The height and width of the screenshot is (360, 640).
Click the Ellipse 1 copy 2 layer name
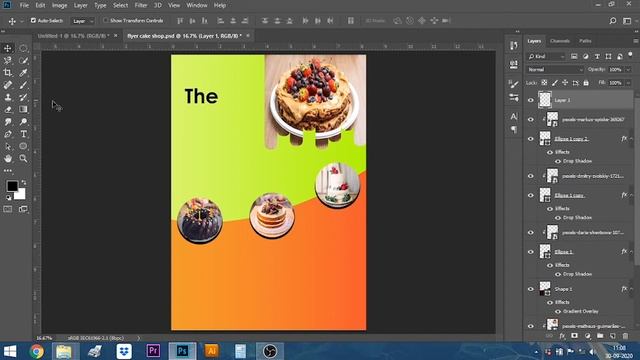(x=571, y=139)
